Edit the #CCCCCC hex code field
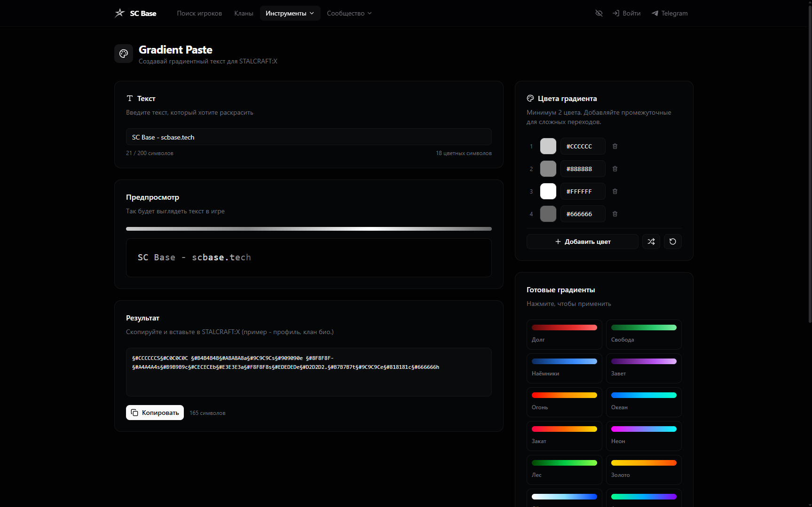The height and width of the screenshot is (507, 812). coord(583,146)
